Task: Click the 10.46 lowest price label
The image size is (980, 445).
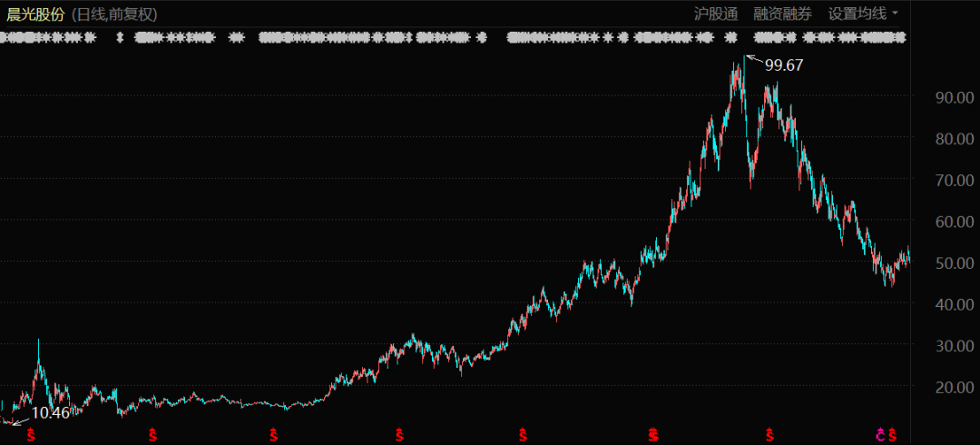Action: [x=50, y=413]
